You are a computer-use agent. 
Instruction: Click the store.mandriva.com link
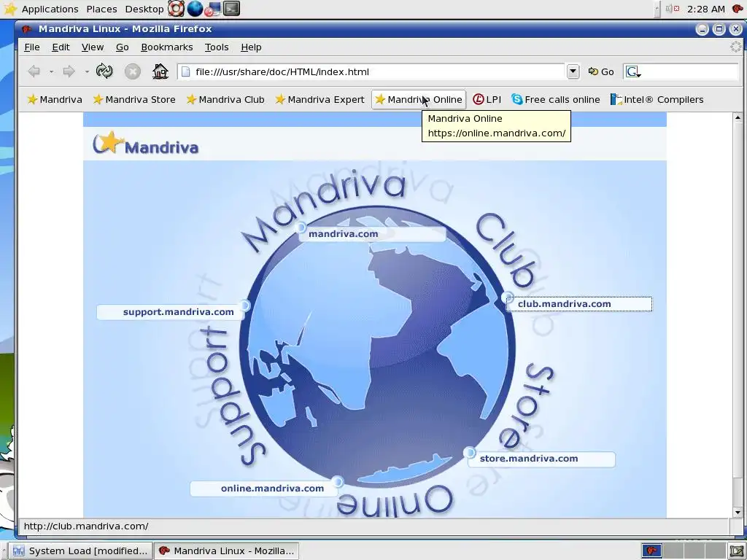(529, 459)
